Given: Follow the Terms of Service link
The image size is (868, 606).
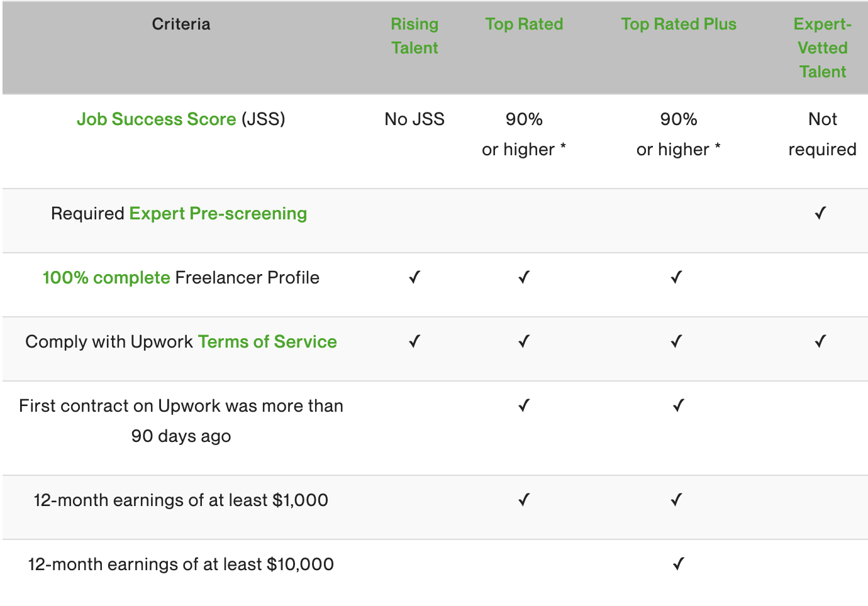Looking at the screenshot, I should [267, 342].
